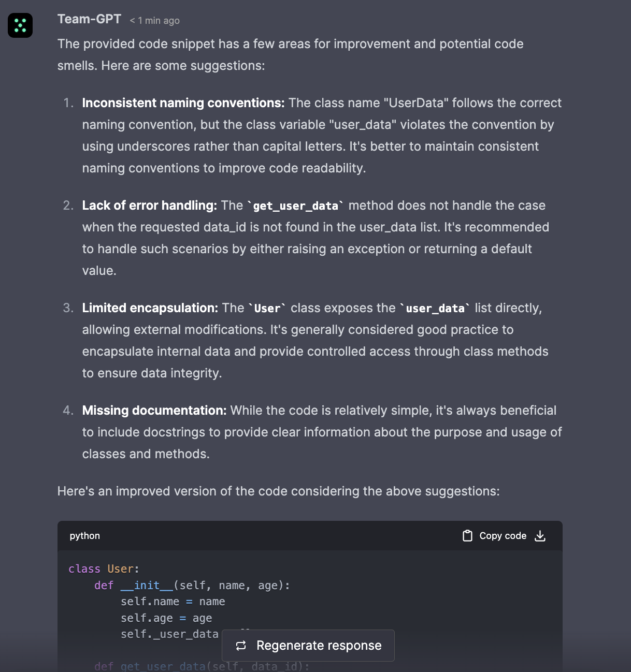Click the inline user_data code text
Screen dimensions: 631x672
[x=435, y=309]
